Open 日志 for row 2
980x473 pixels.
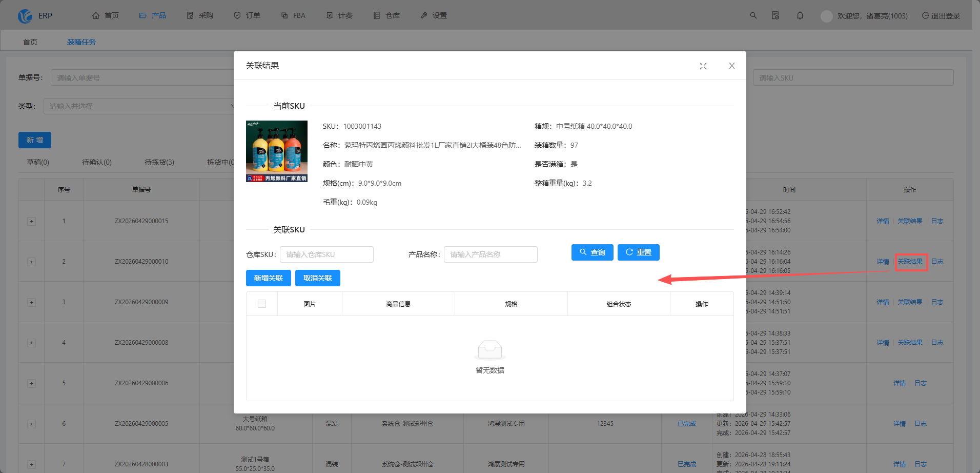937,262
